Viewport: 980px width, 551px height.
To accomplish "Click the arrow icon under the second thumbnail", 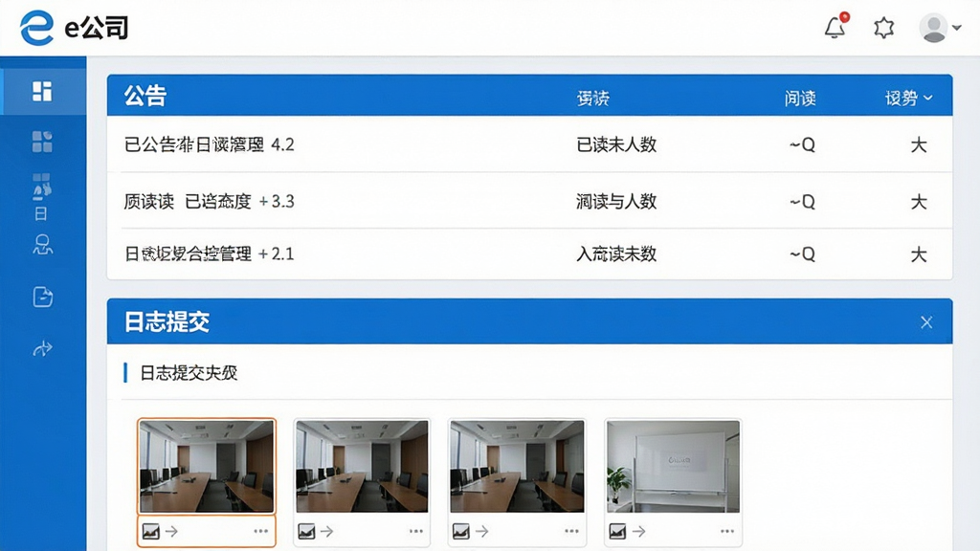I will coord(327,532).
